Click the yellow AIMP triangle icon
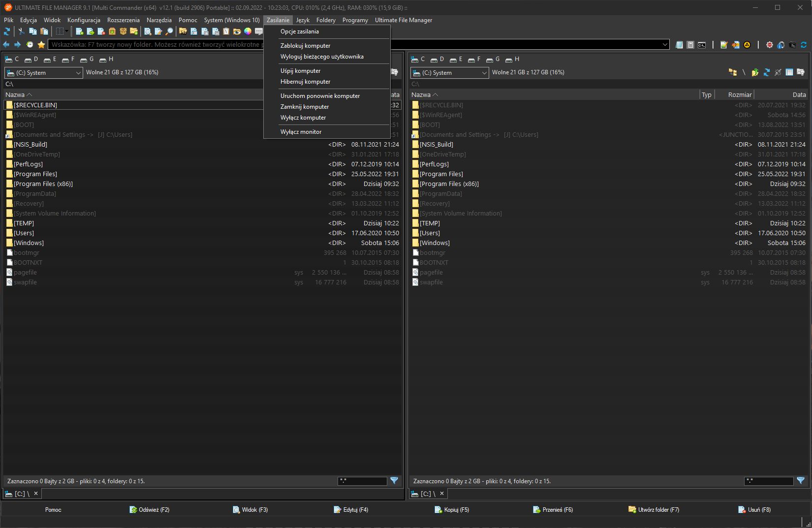812x528 pixels. tap(747, 45)
